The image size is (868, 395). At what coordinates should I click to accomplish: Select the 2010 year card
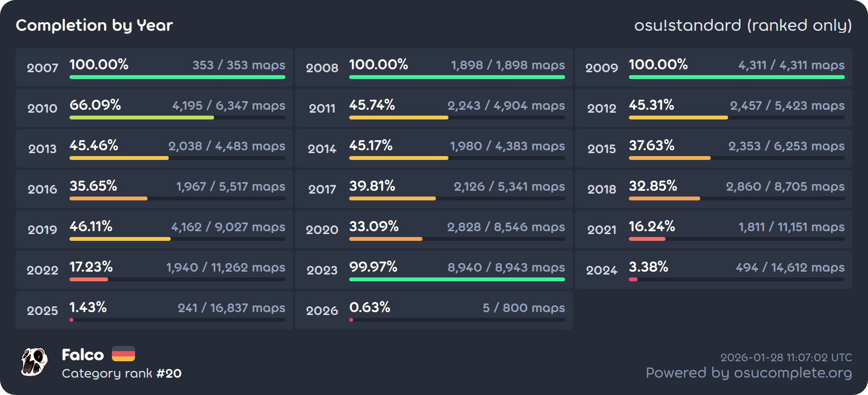tap(154, 108)
